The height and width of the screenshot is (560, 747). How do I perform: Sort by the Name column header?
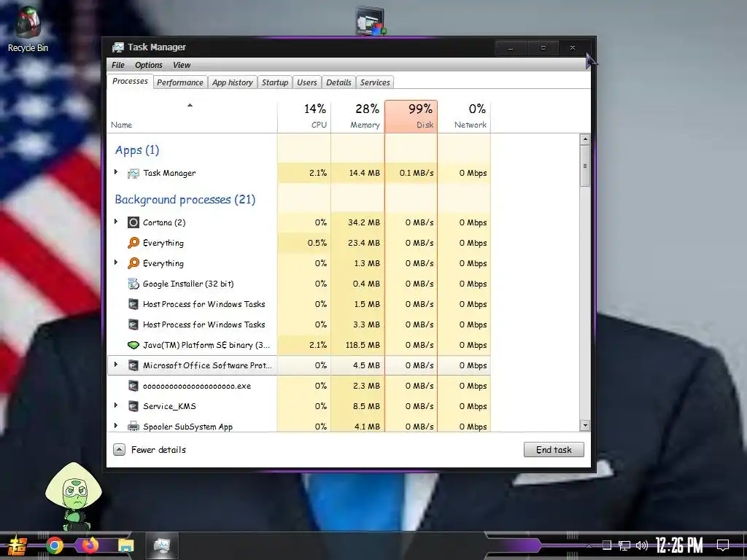click(192, 116)
